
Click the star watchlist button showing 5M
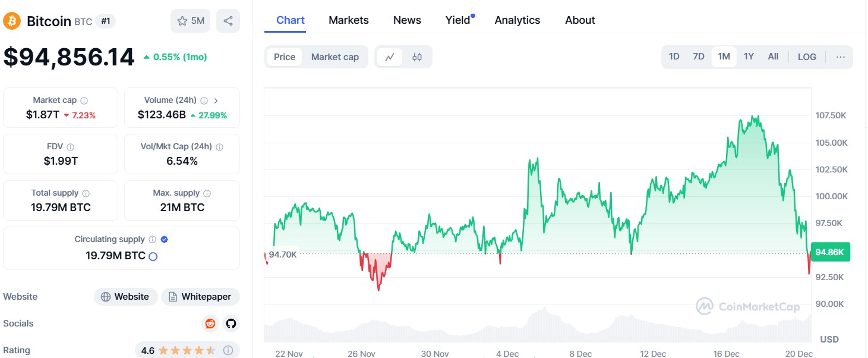click(191, 21)
